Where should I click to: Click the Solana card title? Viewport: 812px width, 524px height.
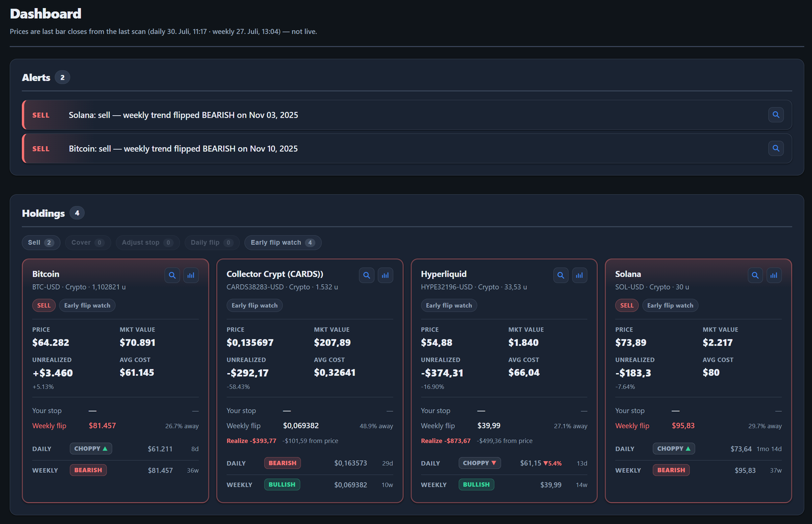tap(628, 274)
